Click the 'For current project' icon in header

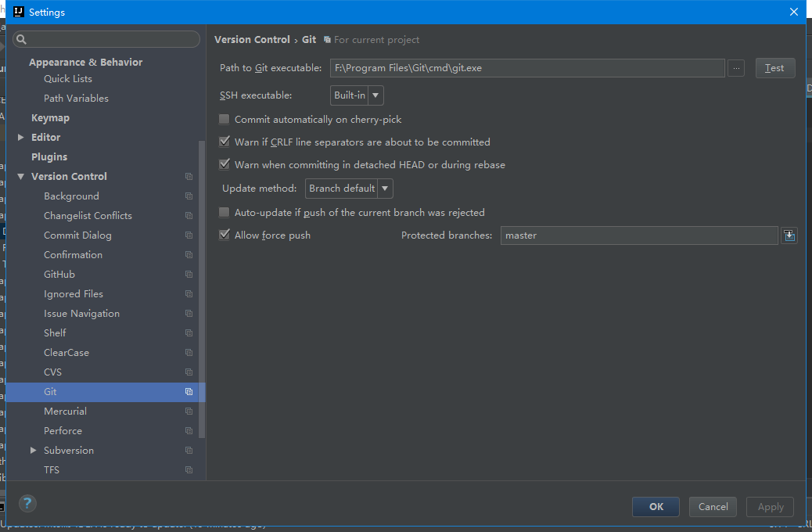327,40
